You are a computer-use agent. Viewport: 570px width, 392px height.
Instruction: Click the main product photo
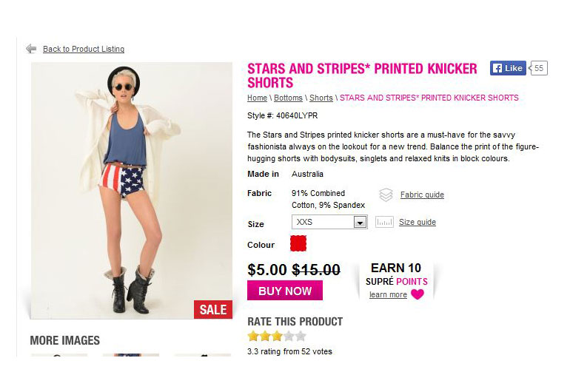[x=131, y=190]
